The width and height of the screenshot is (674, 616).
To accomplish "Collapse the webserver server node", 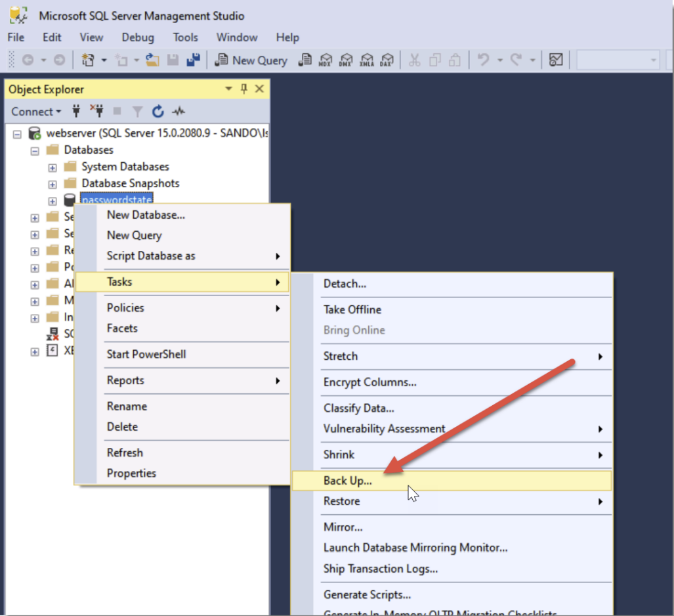I will 17,134.
